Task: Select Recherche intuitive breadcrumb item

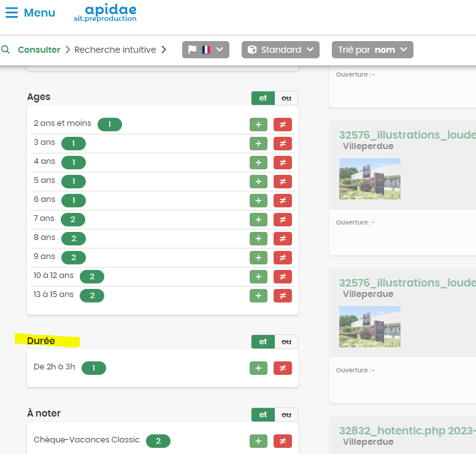Action: (x=115, y=50)
